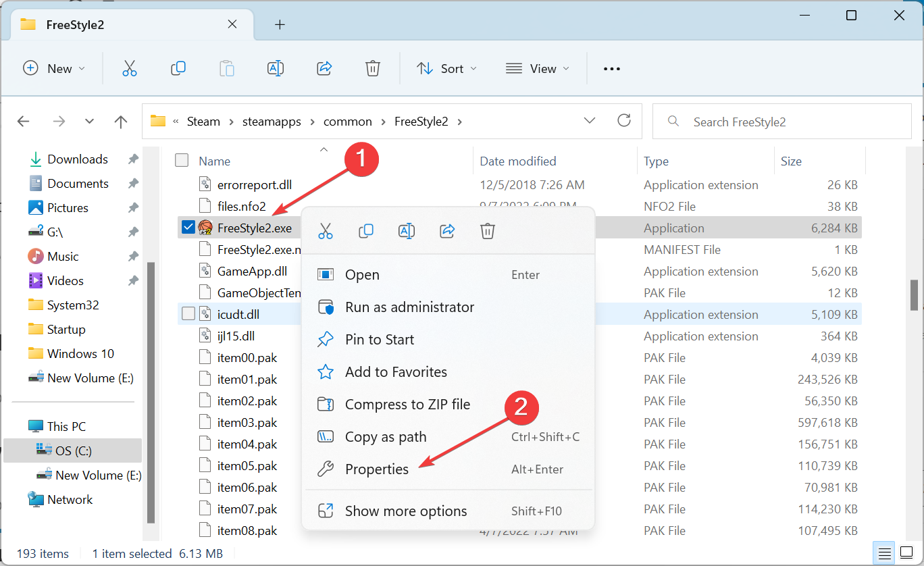This screenshot has width=924, height=566.
Task: Click the navigation pane scrollbar
Action: [151, 393]
